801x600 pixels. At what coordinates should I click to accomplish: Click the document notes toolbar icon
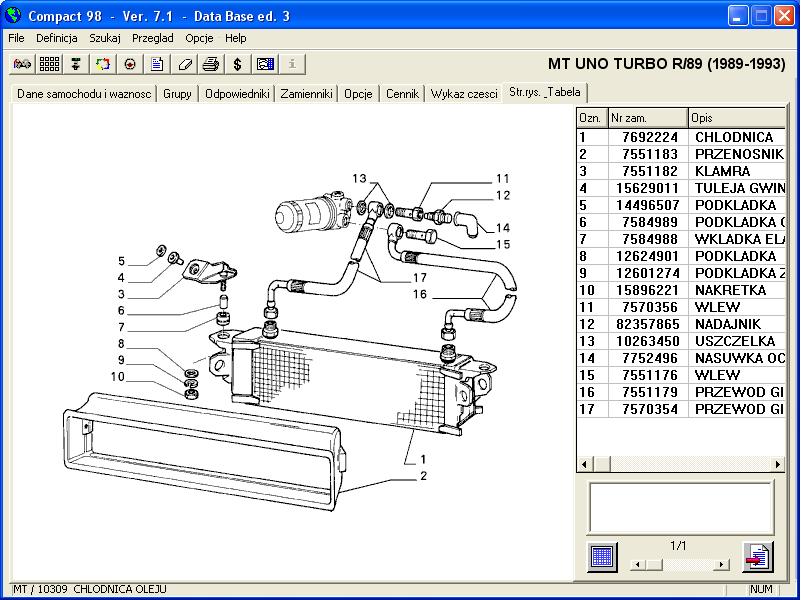click(157, 64)
